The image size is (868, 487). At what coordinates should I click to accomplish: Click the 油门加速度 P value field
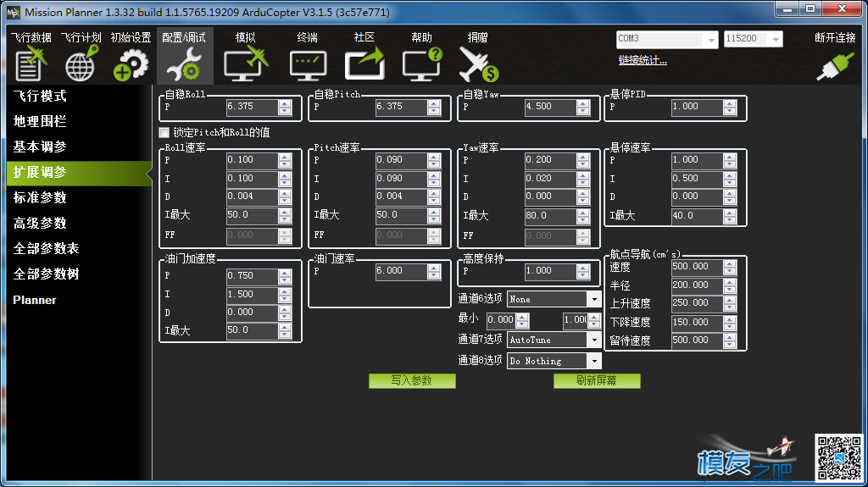(252, 275)
